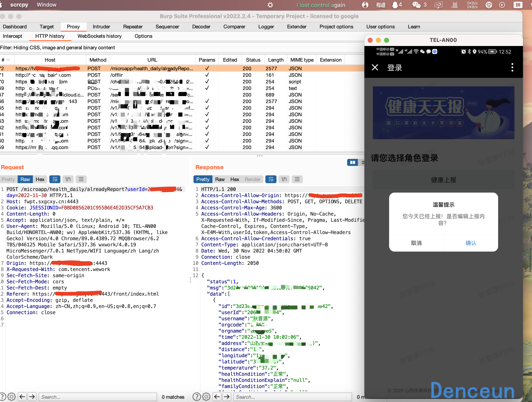The height and width of the screenshot is (402, 532).
Task: Tap 取消 in the phone dialog
Action: [416, 243]
